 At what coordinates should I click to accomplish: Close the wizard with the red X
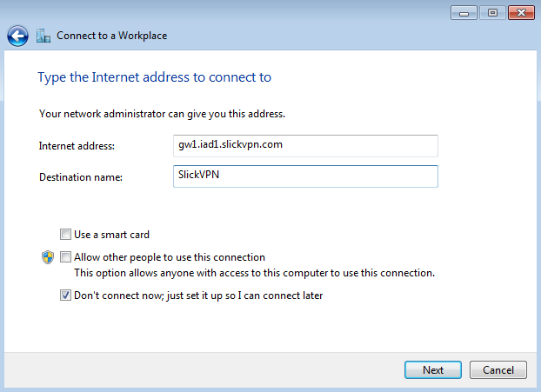521,13
